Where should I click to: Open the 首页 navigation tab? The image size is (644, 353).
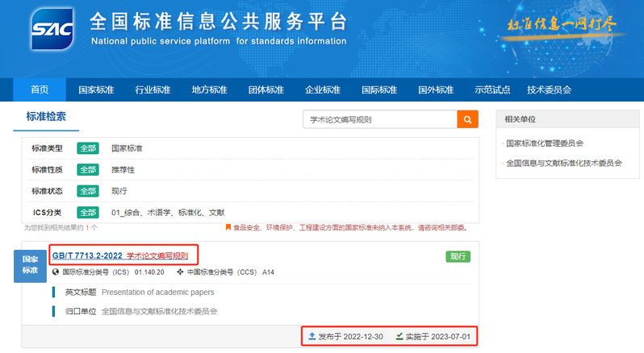[40, 89]
